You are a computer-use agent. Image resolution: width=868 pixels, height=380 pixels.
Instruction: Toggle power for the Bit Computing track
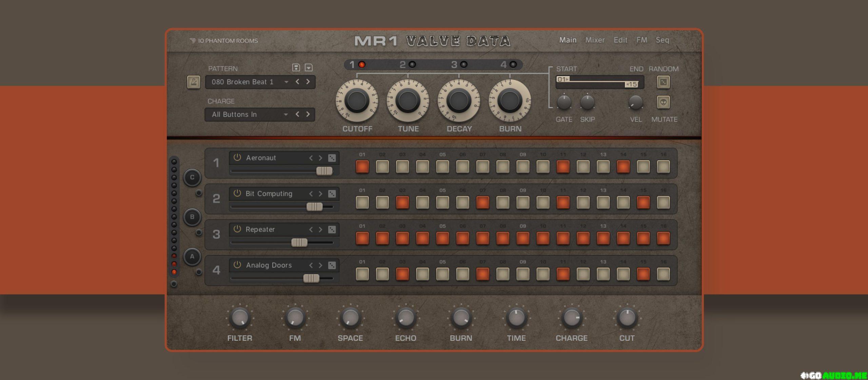[x=237, y=193]
